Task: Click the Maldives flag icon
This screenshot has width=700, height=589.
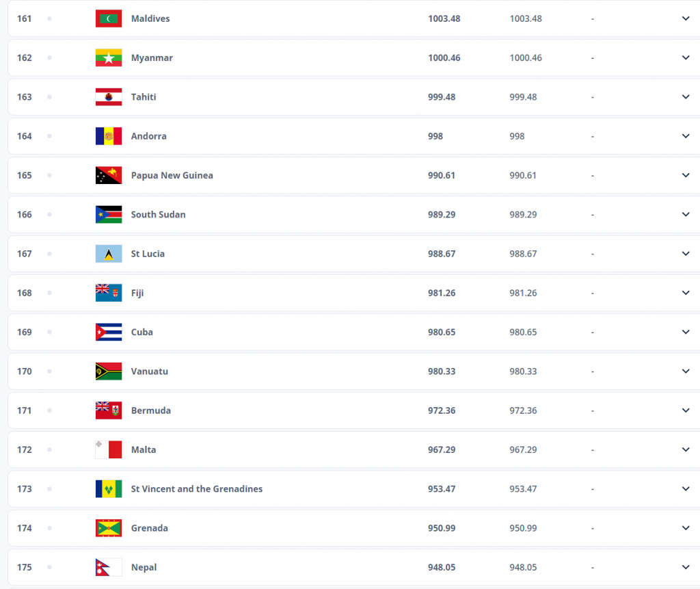Action: tap(109, 18)
